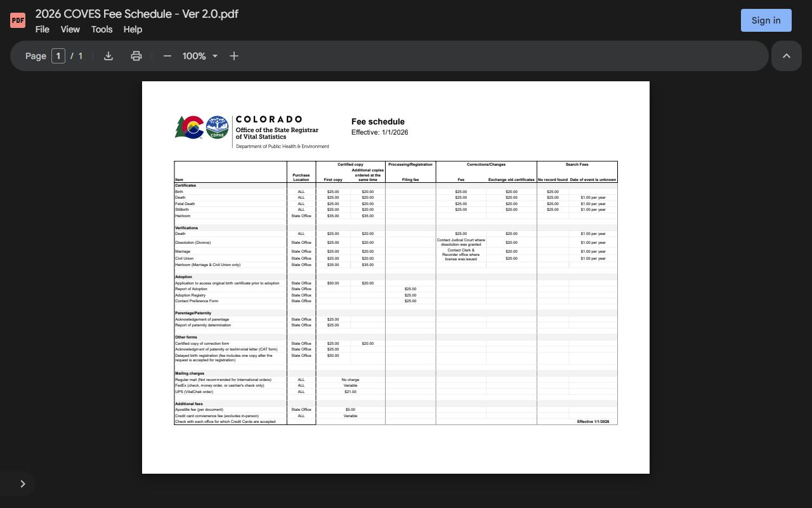
Task: Click the Parentage/Paternity section heading
Action: tap(193, 313)
